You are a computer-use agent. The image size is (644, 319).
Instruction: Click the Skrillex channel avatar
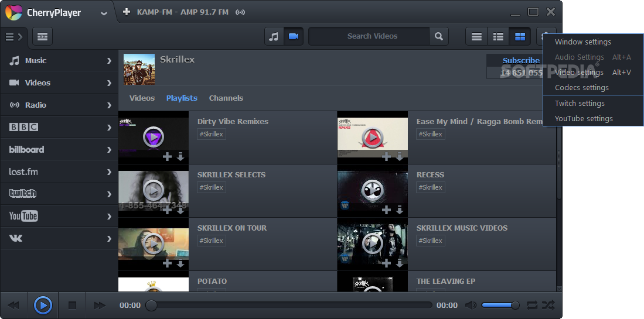[x=139, y=69]
